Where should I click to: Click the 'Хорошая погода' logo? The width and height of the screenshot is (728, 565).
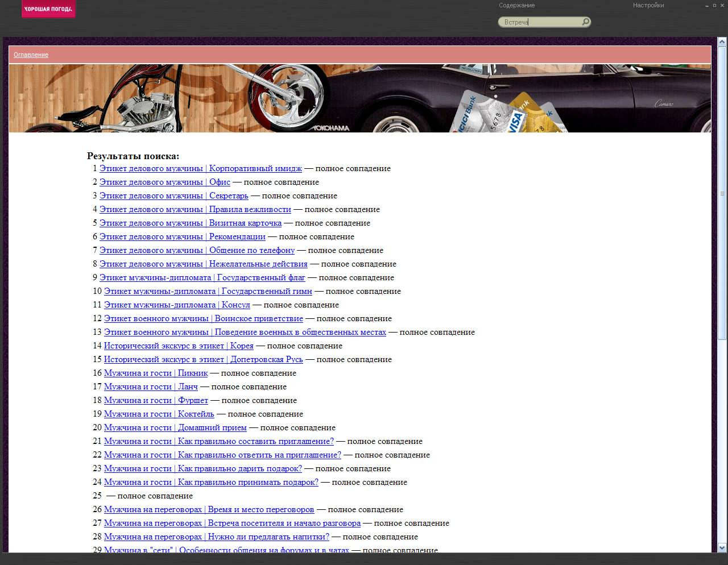coord(48,9)
